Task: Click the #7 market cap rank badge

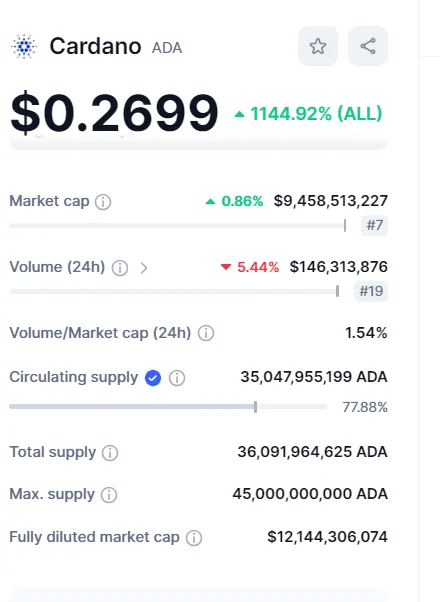Action: click(374, 225)
